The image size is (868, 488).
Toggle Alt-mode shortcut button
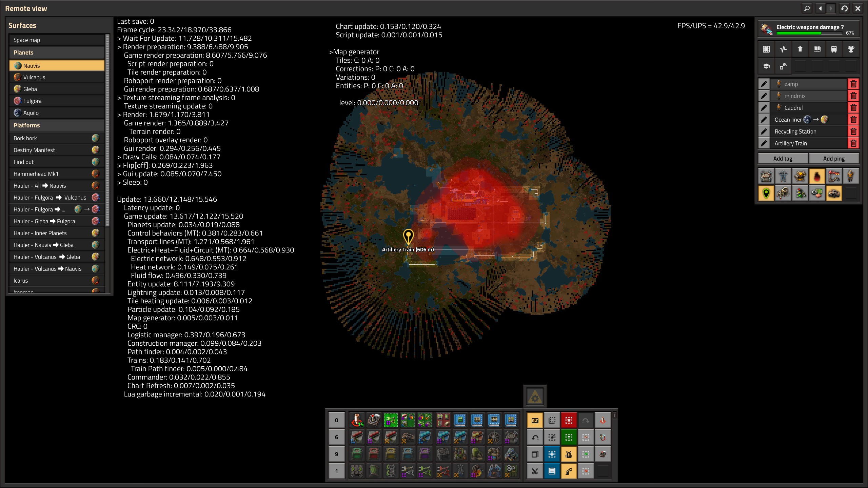[535, 420]
